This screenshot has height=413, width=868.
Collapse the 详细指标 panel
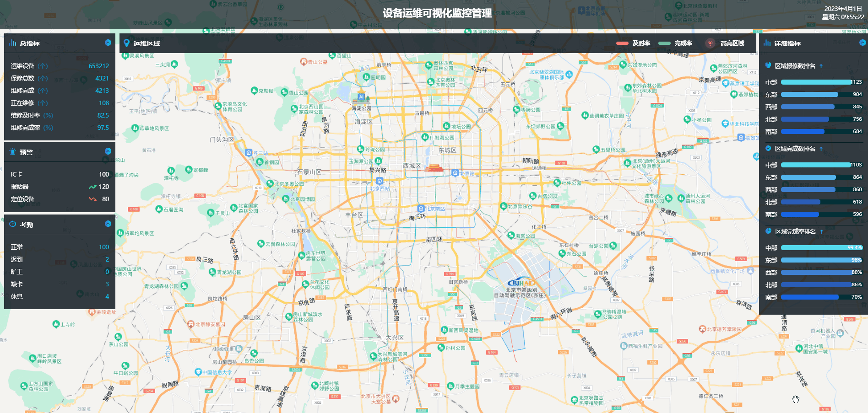point(863,43)
